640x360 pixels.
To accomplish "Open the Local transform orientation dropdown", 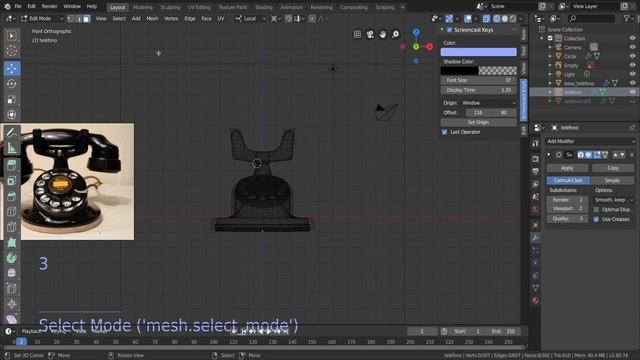I will pos(250,19).
